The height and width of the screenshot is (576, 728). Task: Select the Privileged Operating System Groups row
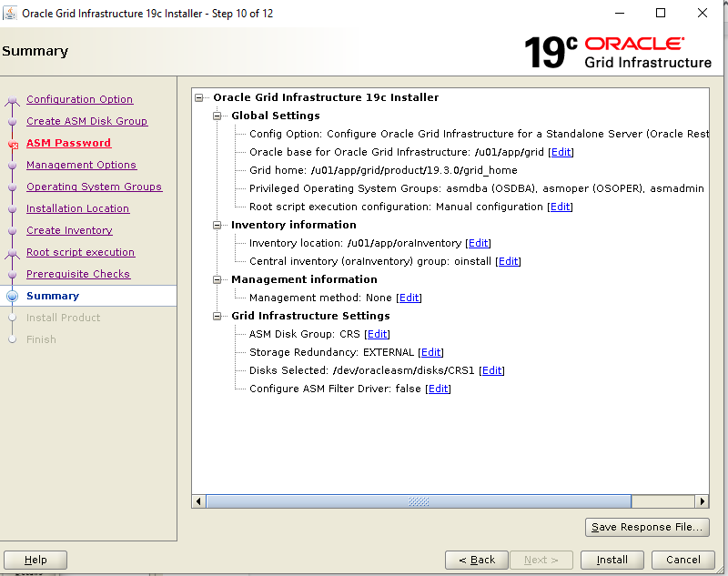(476, 188)
